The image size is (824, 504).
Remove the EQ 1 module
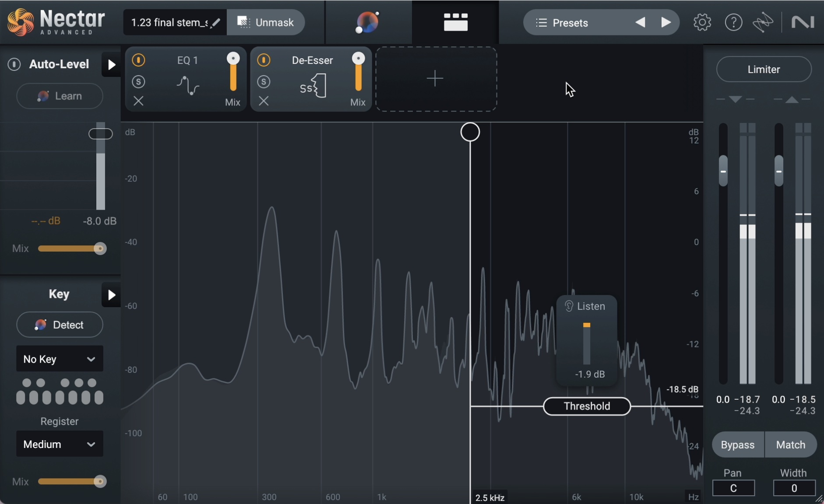pyautogui.click(x=138, y=101)
